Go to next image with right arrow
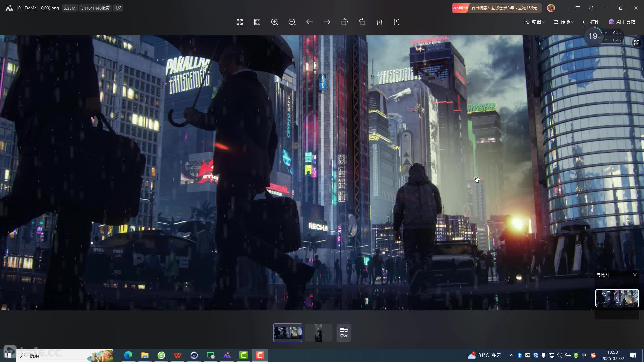 point(327,22)
